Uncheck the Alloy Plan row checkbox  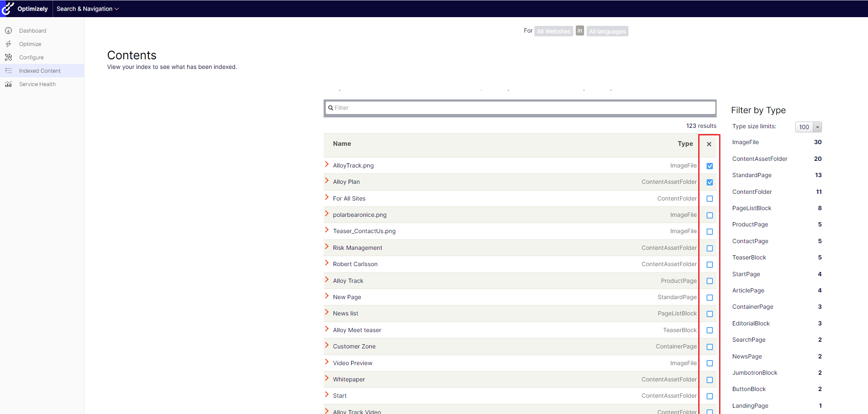(710, 182)
